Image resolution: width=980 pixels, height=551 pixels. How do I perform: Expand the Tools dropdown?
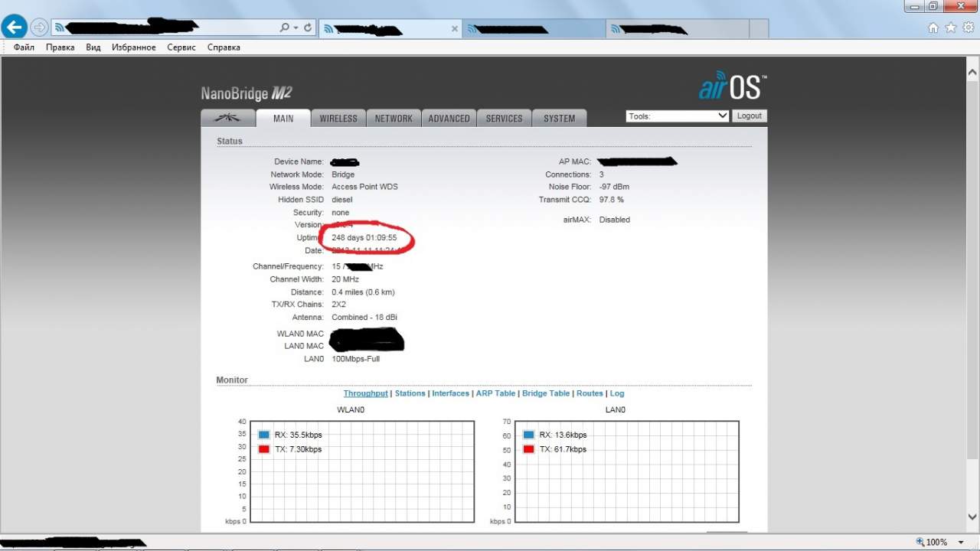click(x=678, y=116)
